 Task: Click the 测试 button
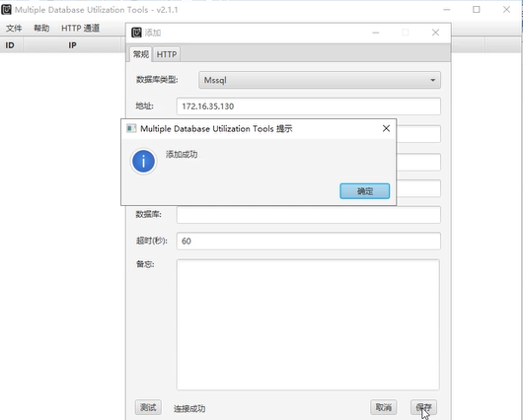[x=148, y=407]
